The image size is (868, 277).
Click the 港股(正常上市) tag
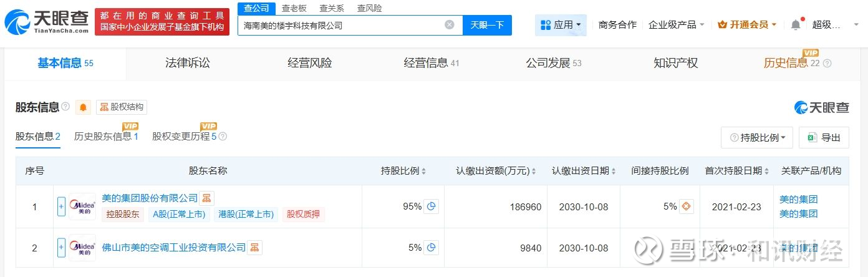point(246,215)
